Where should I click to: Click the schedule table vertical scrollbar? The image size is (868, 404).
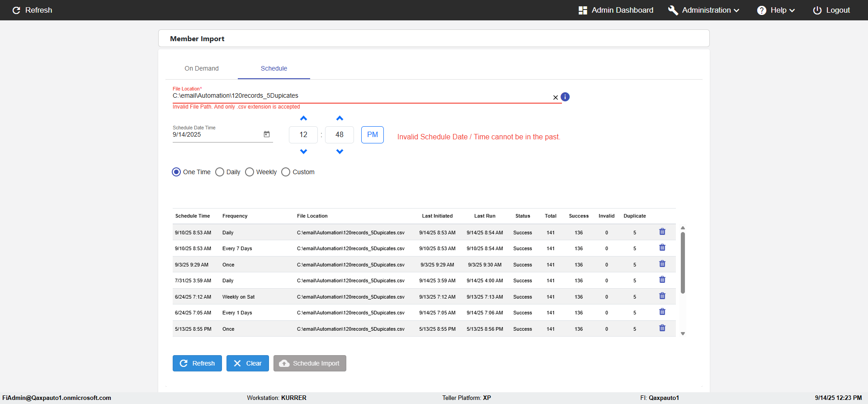coord(683,262)
